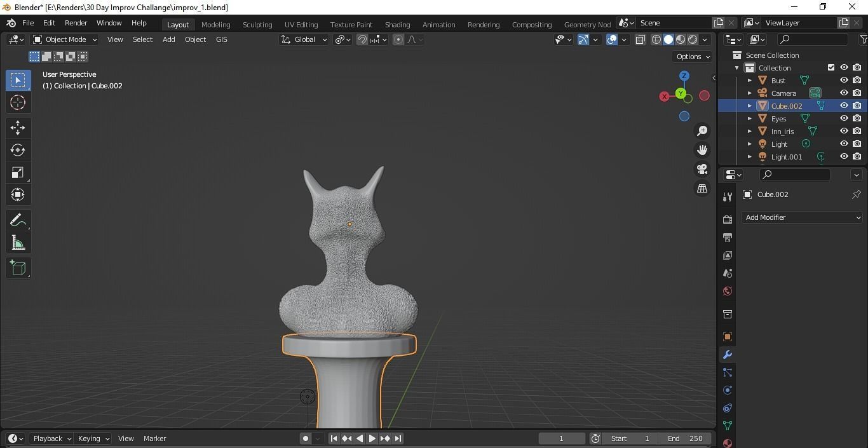The width and height of the screenshot is (868, 448).
Task: Open the Render menu
Action: pyautogui.click(x=76, y=23)
